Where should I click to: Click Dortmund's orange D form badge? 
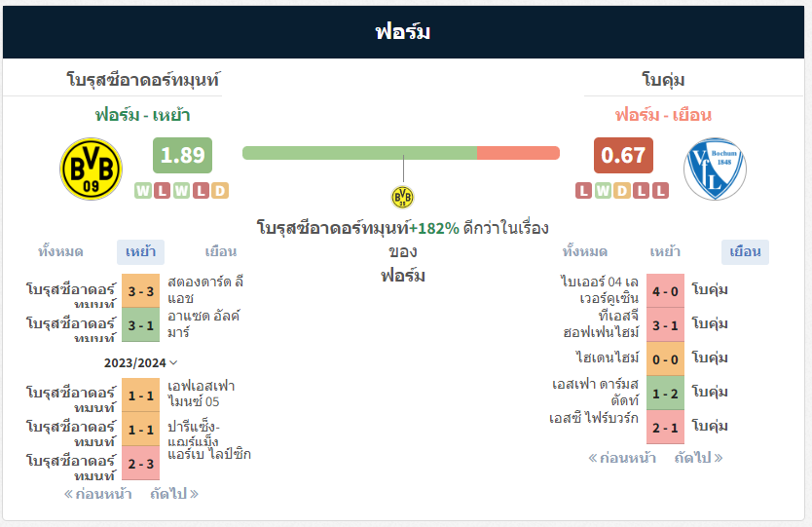[220, 191]
